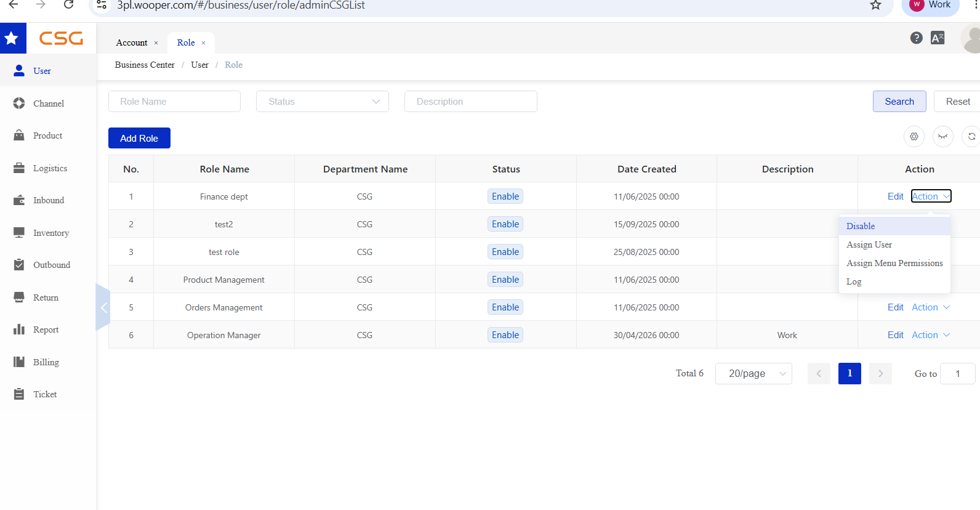980x510 pixels.
Task: Expand the Status filter dropdown
Action: coord(323,102)
